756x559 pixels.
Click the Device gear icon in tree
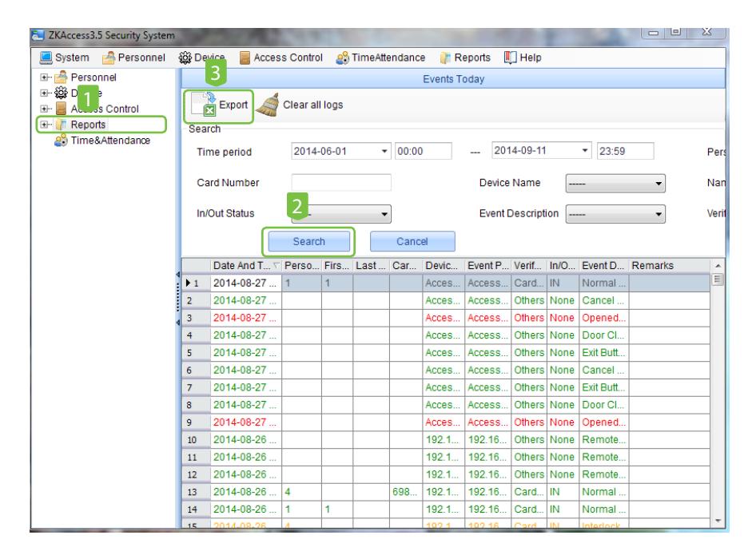[x=61, y=93]
